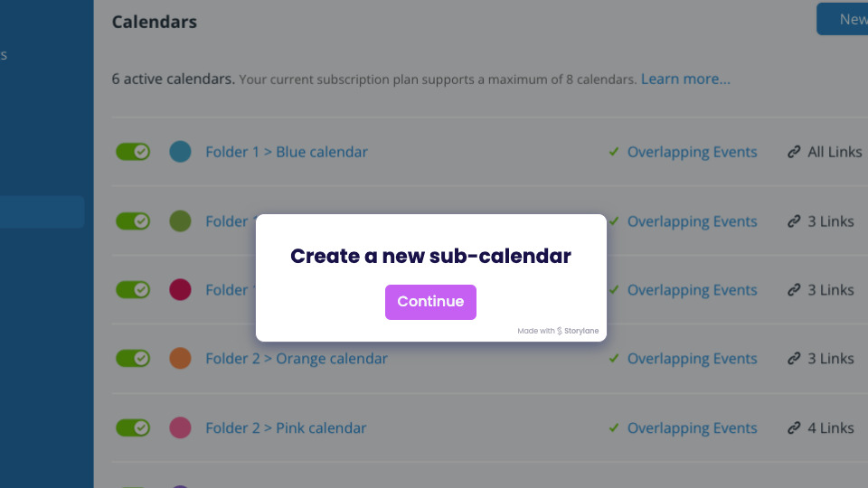This screenshot has height=488, width=868.
Task: Open the Folder 1 > Blue calendar link
Action: click(287, 152)
